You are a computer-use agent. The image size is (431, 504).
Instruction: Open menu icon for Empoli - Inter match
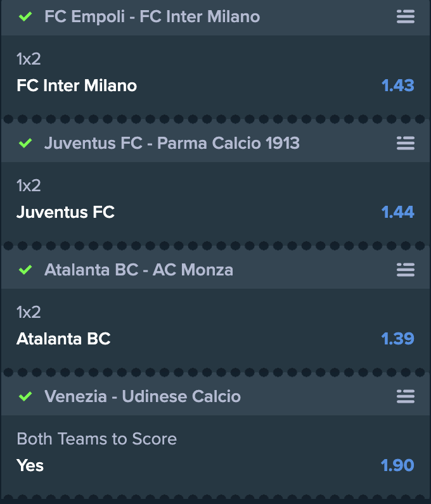pyautogui.click(x=405, y=16)
